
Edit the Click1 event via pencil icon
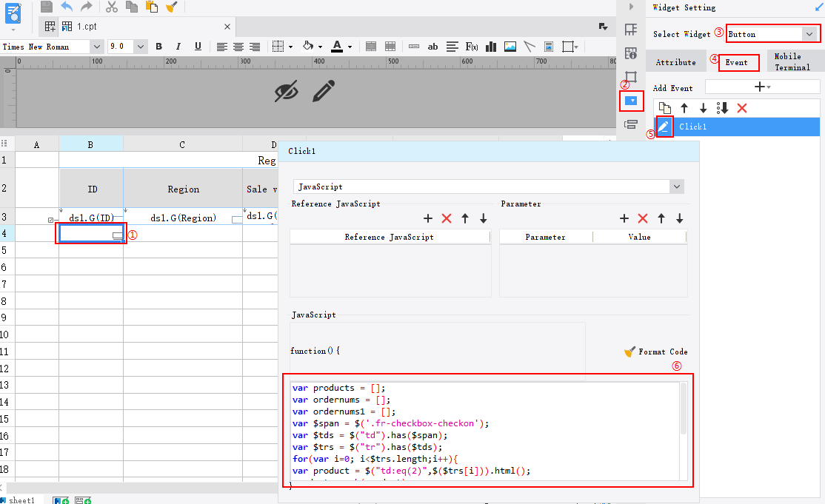coord(664,127)
